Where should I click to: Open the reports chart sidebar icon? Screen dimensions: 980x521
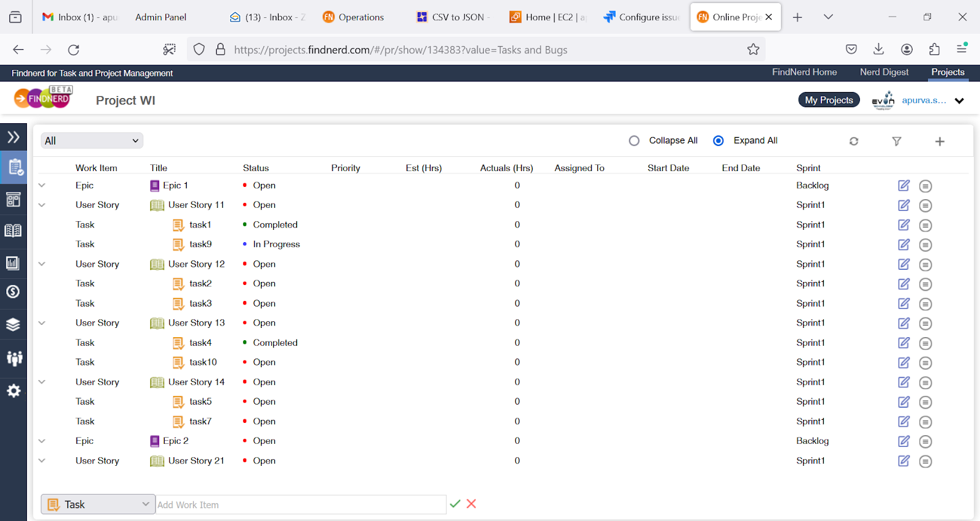13,263
